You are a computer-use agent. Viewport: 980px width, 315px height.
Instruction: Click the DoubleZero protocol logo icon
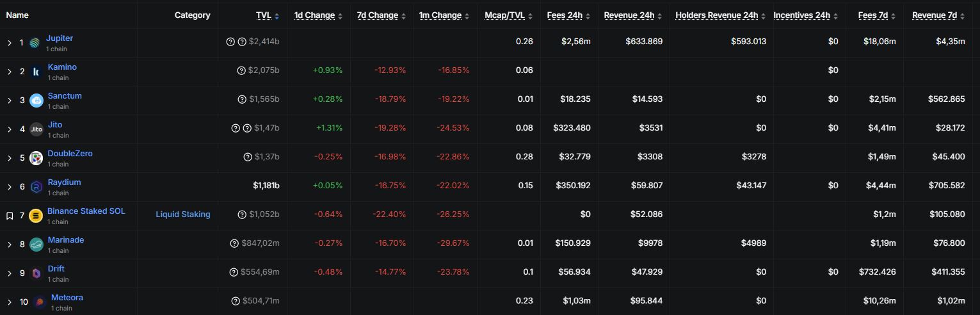pyautogui.click(x=36, y=158)
